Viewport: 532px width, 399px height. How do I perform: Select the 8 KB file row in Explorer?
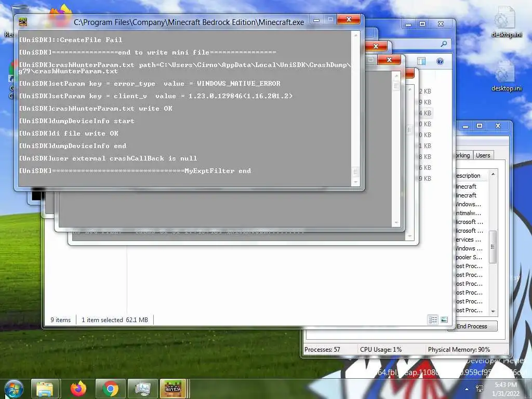pyautogui.click(x=425, y=157)
